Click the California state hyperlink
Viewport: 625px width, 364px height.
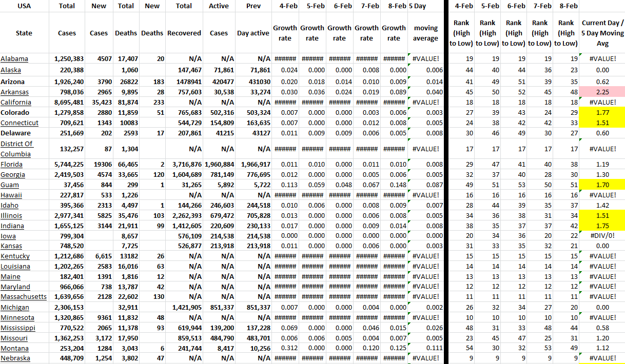click(x=15, y=102)
